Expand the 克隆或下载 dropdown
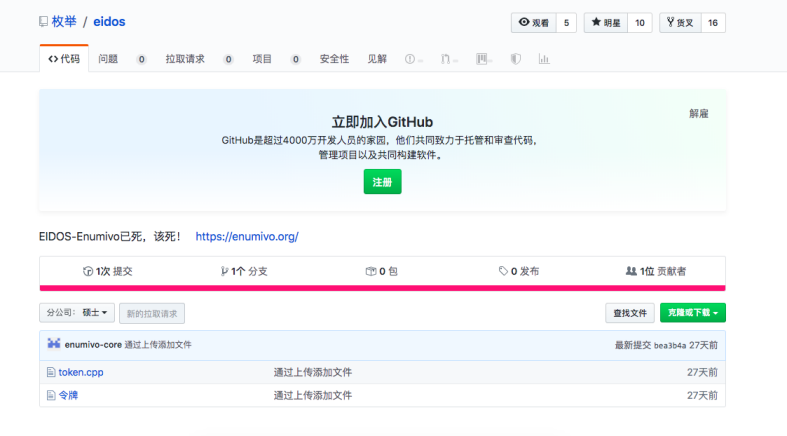The height and width of the screenshot is (436, 787). point(693,313)
